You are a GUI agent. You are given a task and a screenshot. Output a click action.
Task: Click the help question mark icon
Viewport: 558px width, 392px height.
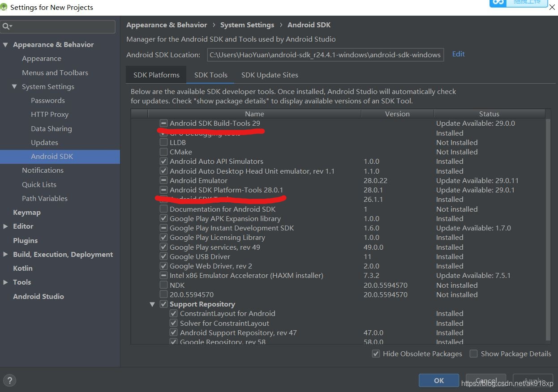[9, 380]
